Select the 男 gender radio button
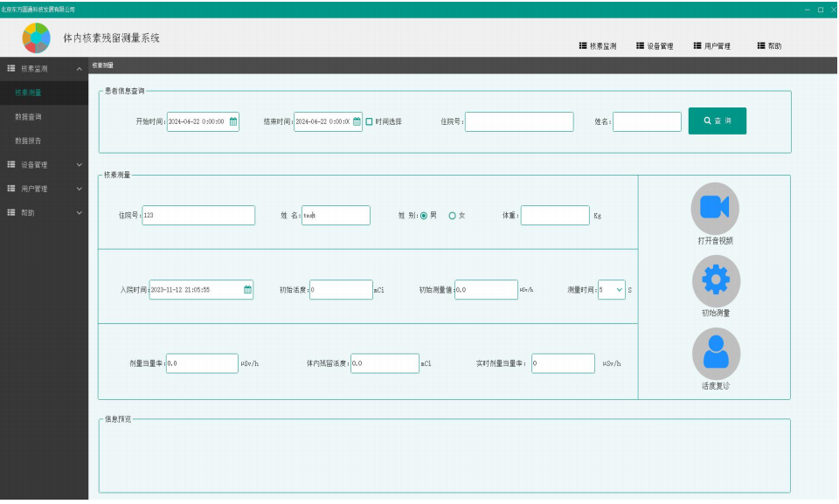Screen dimensions: 839x504 tap(424, 216)
